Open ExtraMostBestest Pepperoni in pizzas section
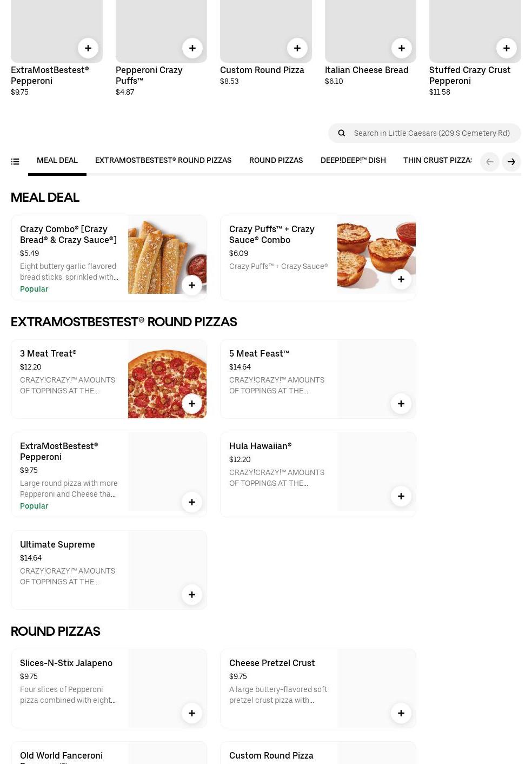The image size is (532, 764). coord(59,451)
